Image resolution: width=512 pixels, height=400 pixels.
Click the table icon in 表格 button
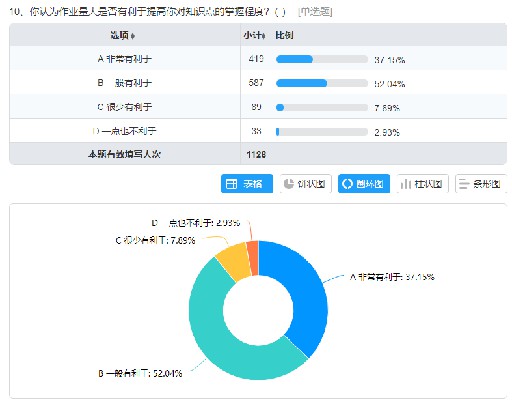(x=231, y=184)
